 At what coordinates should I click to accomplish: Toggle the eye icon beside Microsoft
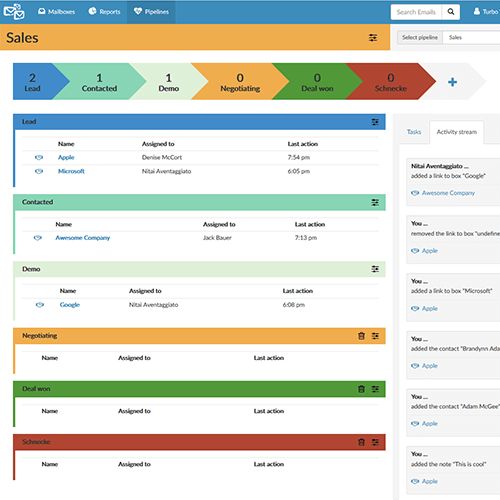coord(39,171)
